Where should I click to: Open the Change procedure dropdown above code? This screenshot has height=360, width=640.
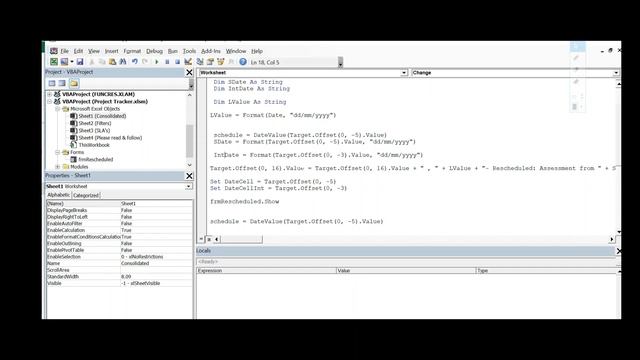pyautogui.click(x=616, y=73)
